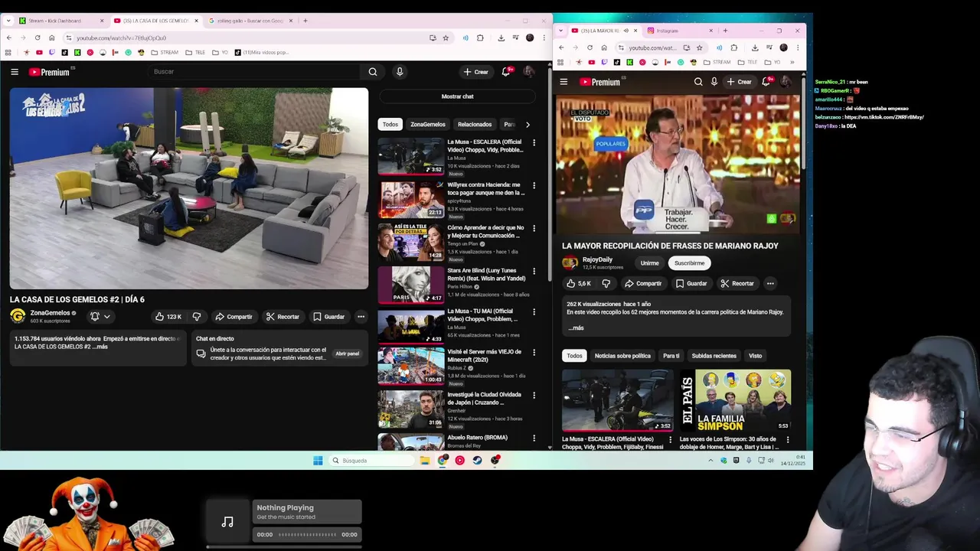Dislike the La Casa de los Gemelos video
This screenshot has width=980, height=551.
[197, 317]
